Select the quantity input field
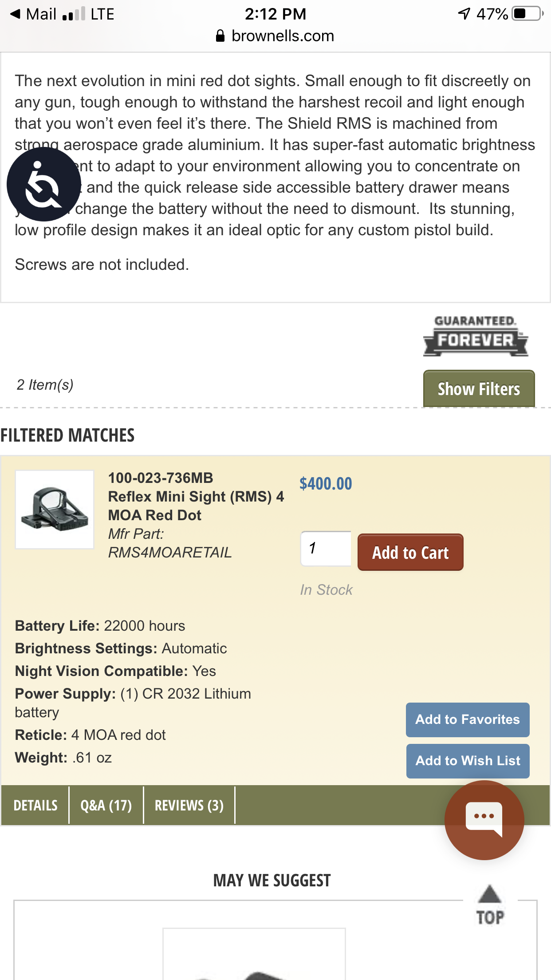This screenshot has height=980, width=551. pos(326,549)
